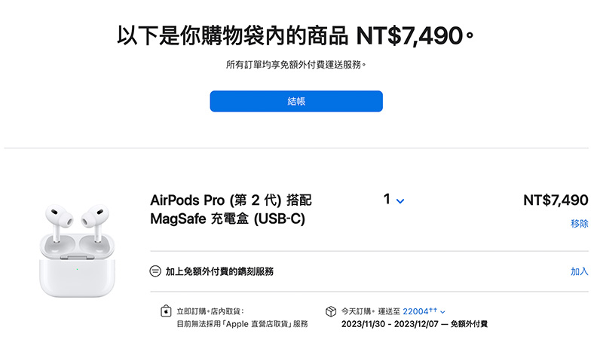Click the circular engraving service icon
This screenshot has width=603, height=364.
155,271
